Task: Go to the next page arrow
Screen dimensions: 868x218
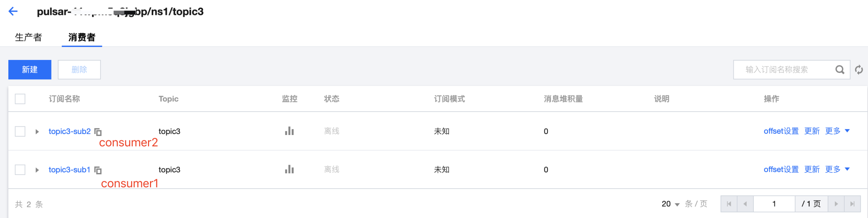Action: coord(836,204)
